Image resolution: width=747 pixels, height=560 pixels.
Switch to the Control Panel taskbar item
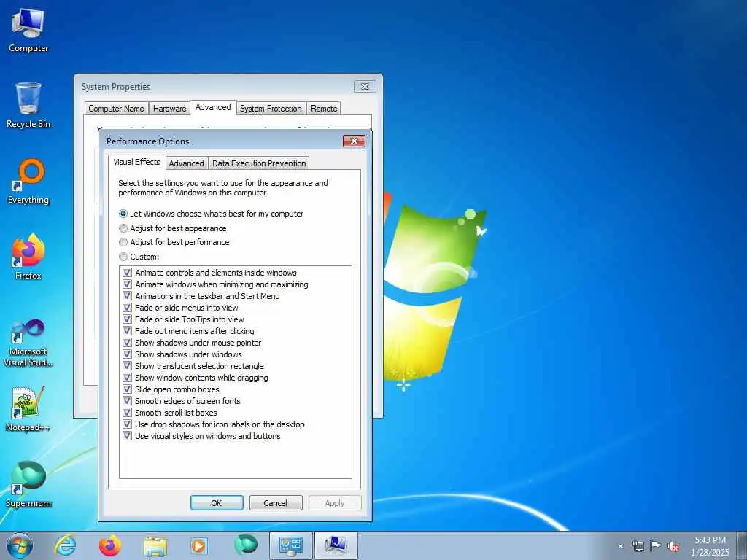point(290,545)
